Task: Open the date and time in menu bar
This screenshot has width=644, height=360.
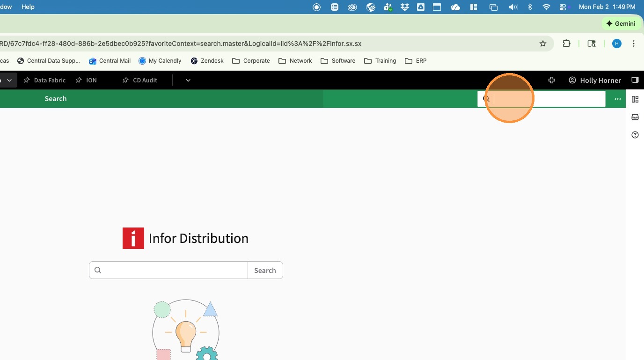Action: 607,7
